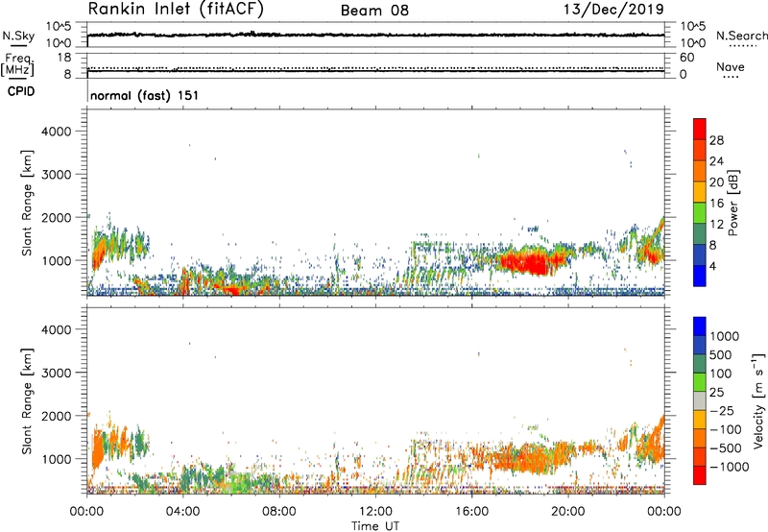Select the "Beam 08" header label
Image resolution: width=768 pixels, height=532 pixels.
(374, 11)
